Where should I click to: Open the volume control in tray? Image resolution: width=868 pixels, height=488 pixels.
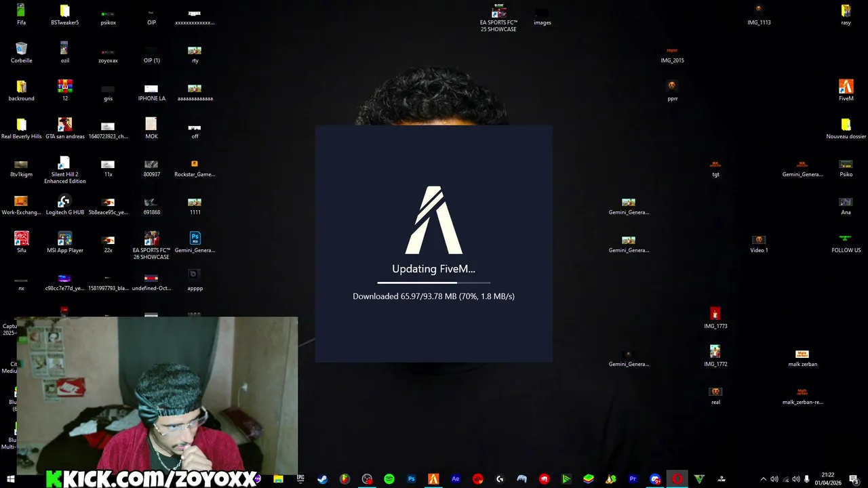coord(796,479)
